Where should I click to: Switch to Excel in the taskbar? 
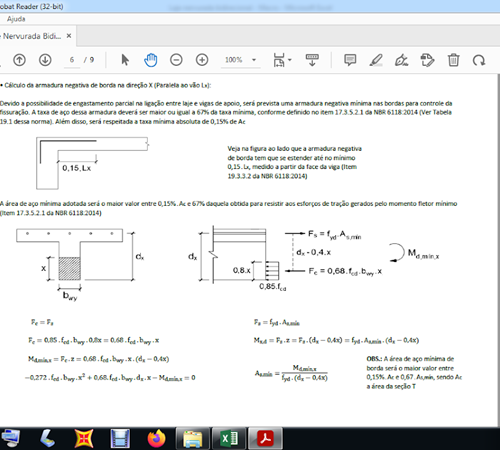(x=229, y=438)
